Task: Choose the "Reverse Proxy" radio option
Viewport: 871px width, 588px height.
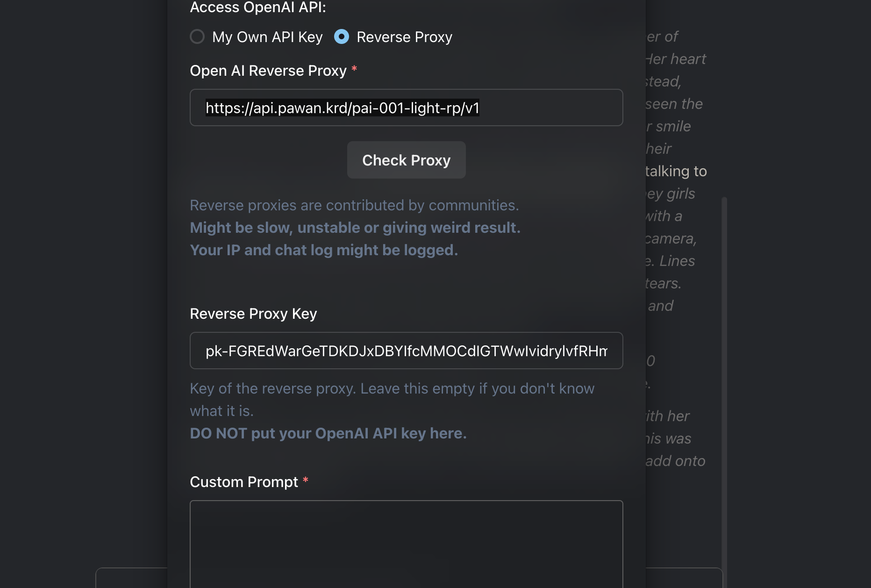Action: (342, 36)
